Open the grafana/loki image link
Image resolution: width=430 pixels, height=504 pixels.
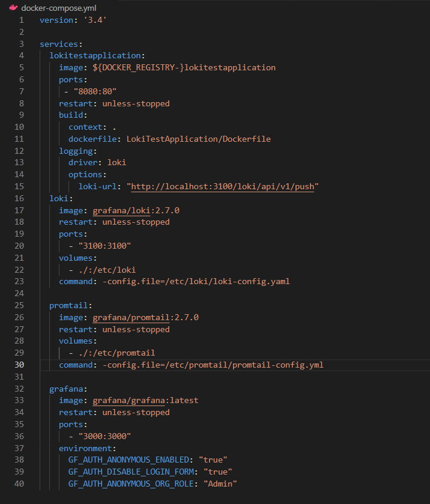click(121, 210)
